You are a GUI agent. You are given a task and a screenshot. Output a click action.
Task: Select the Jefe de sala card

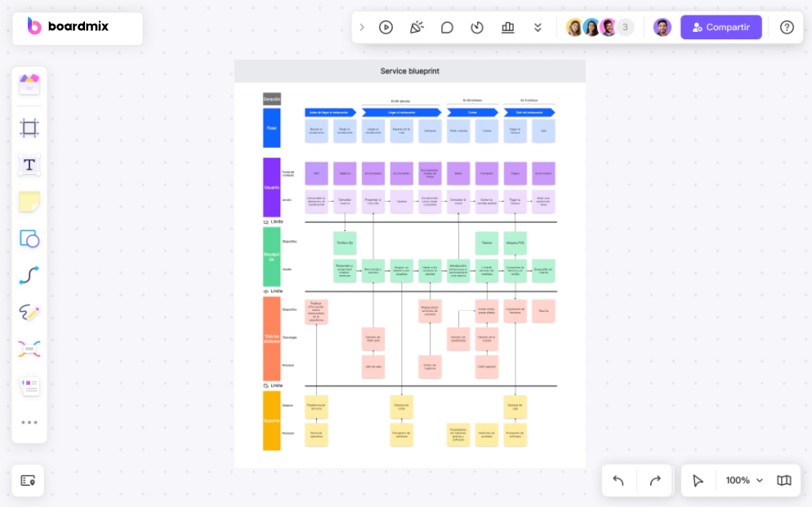pos(373,367)
